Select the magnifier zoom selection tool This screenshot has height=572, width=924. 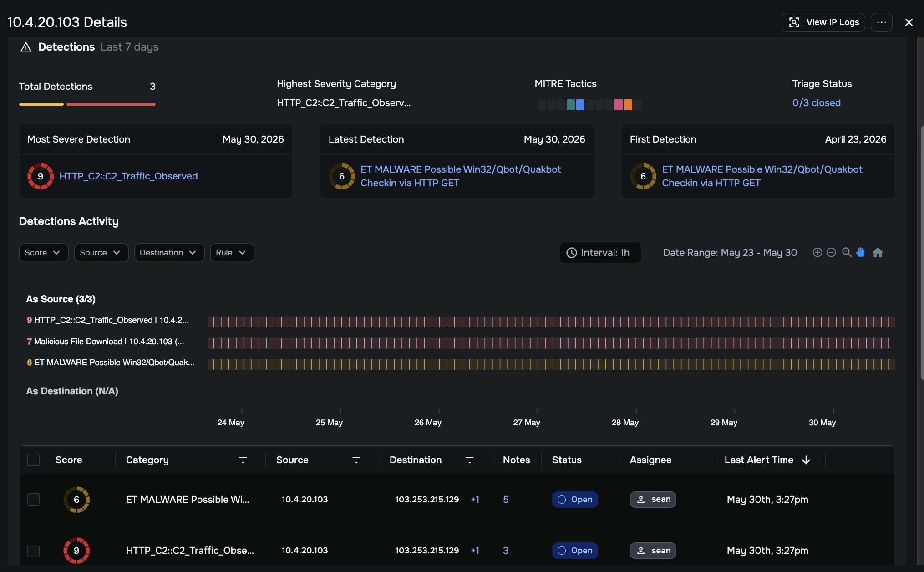[x=847, y=252]
